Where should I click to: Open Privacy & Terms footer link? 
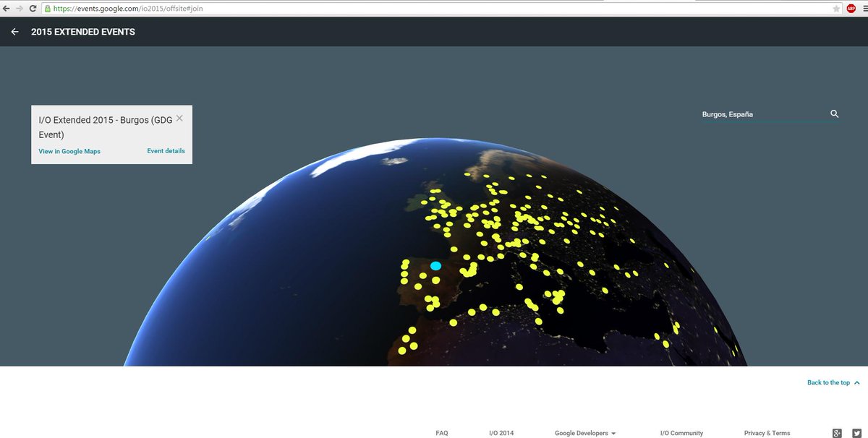click(x=767, y=433)
